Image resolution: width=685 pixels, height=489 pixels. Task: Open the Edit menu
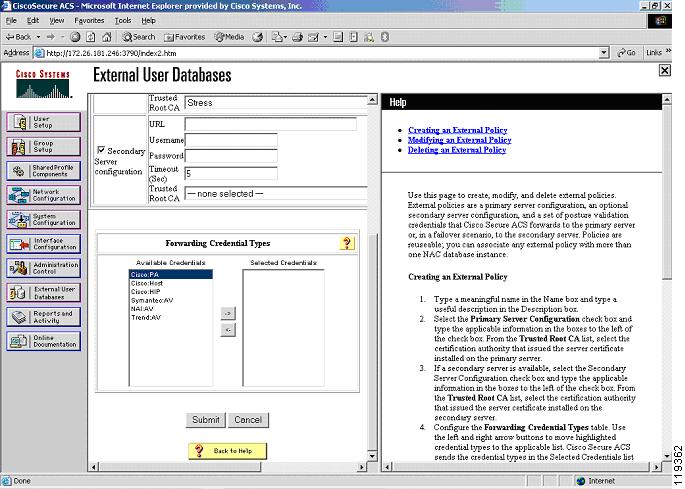33,21
